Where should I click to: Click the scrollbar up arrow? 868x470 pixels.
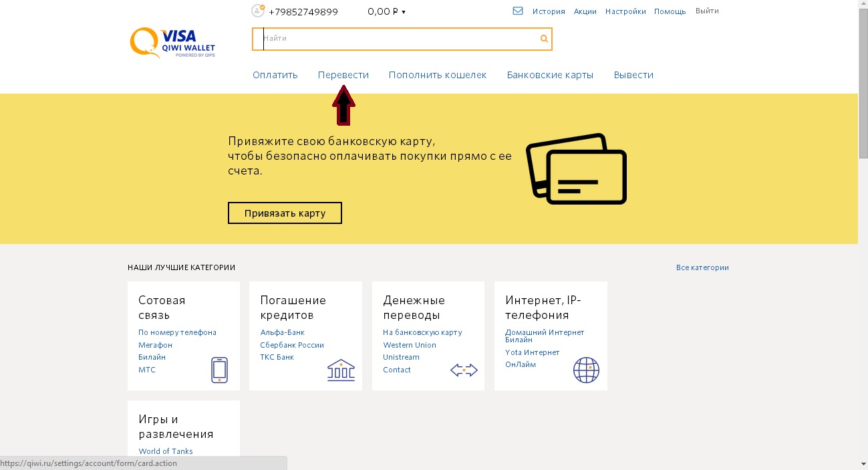[863, 5]
